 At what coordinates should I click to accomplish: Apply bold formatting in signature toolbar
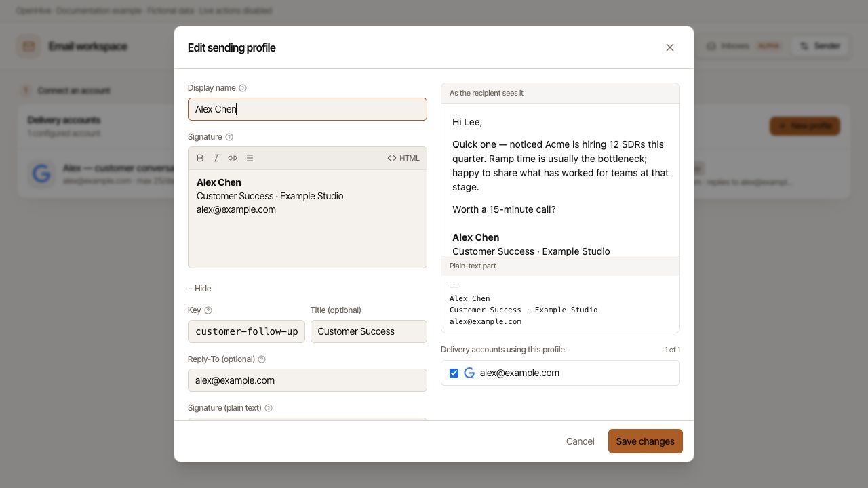(200, 158)
